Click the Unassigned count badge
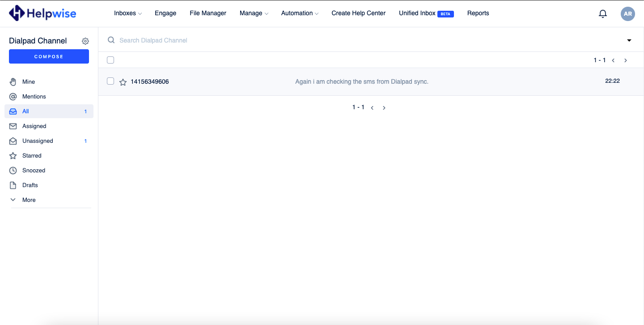 point(85,141)
